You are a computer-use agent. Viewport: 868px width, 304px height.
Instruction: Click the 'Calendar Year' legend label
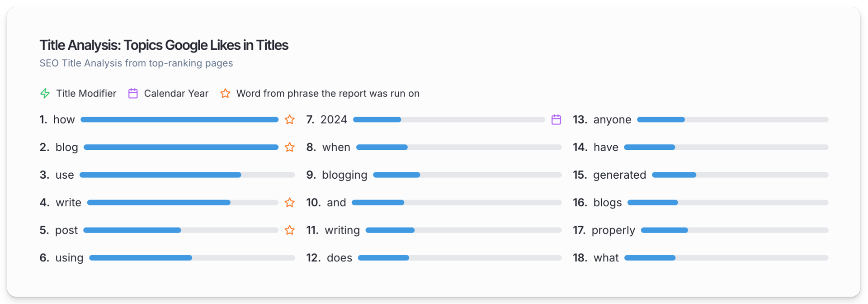point(176,93)
